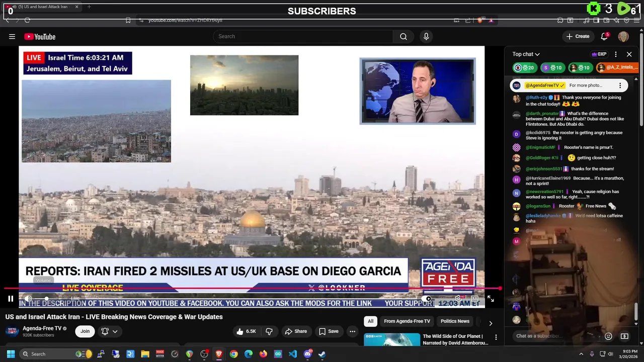Viewport: 644px width, 362px height.
Task: Toggle full screen for the video
Action: pyautogui.click(x=491, y=299)
